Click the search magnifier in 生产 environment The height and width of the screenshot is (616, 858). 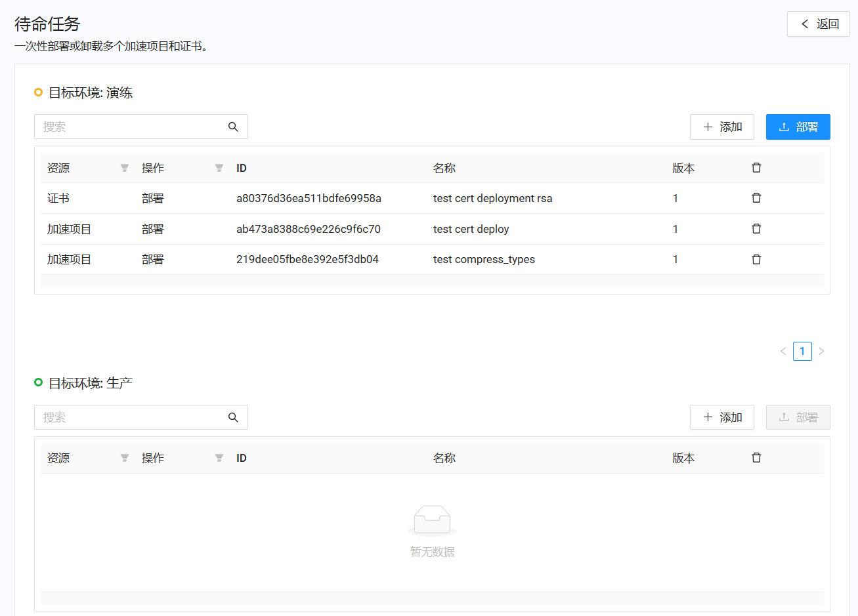(233, 417)
